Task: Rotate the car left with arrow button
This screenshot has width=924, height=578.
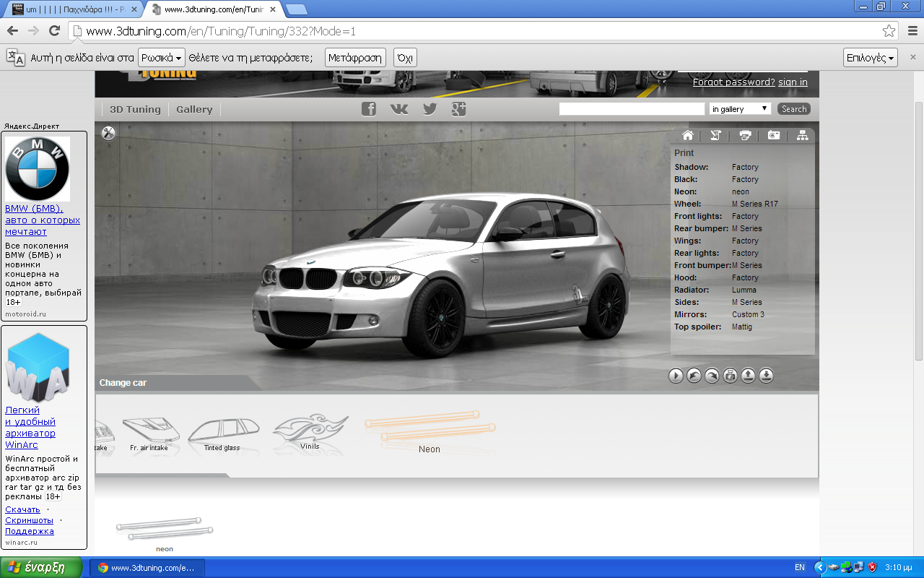Action: pyautogui.click(x=694, y=376)
